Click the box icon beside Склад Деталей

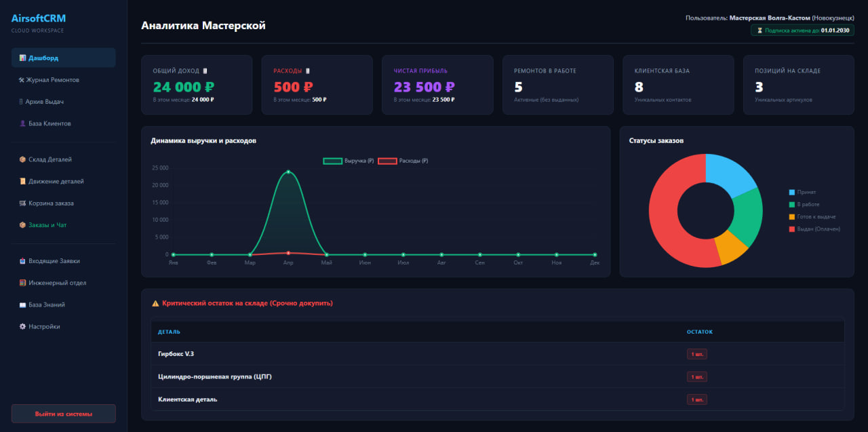tap(22, 159)
